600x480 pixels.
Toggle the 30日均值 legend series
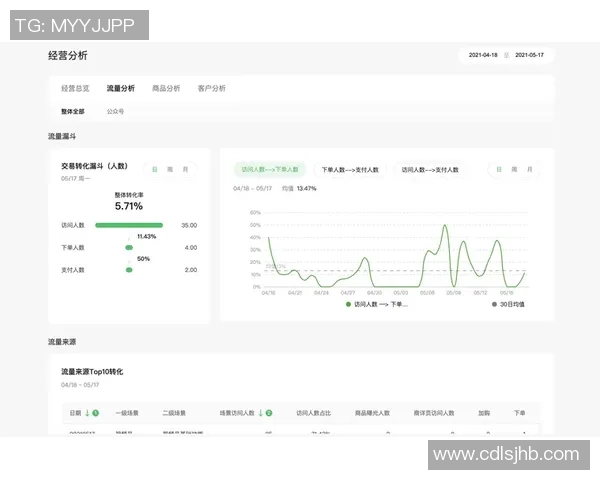point(508,304)
